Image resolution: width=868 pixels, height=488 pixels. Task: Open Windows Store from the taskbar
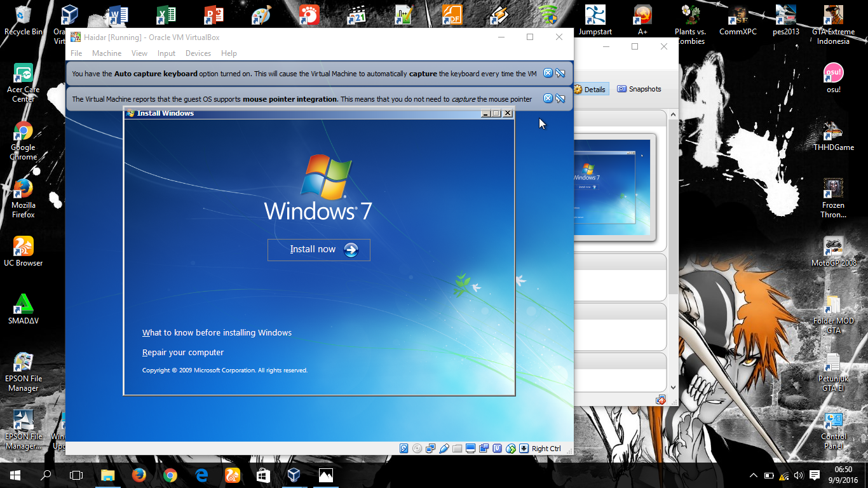tap(263, 475)
